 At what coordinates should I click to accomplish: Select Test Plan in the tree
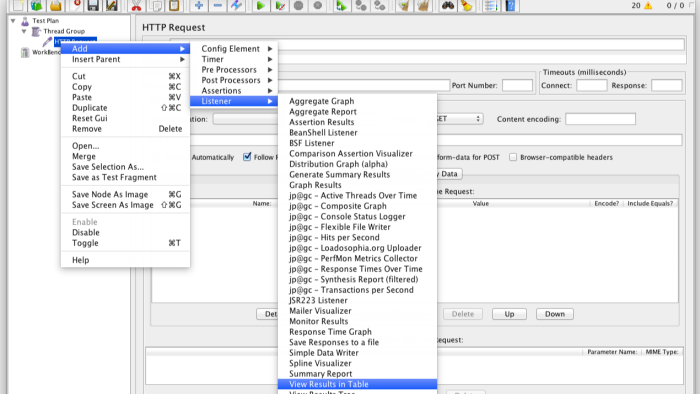(x=46, y=21)
